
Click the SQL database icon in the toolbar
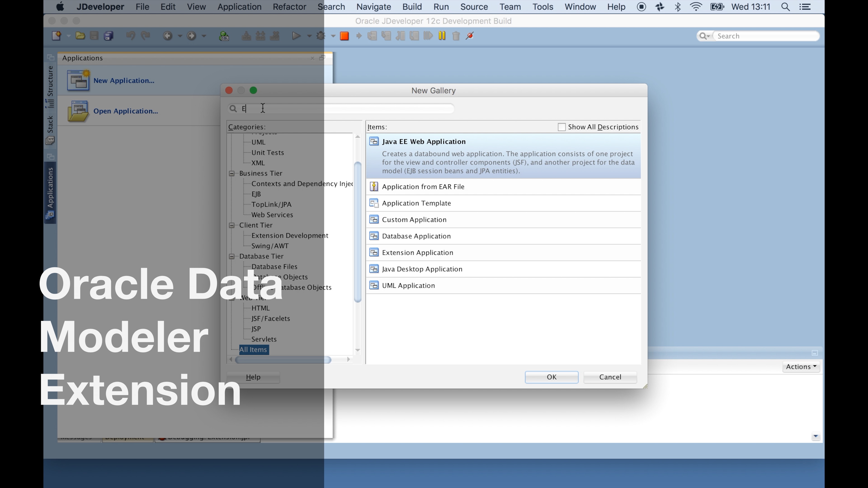pyautogui.click(x=224, y=36)
